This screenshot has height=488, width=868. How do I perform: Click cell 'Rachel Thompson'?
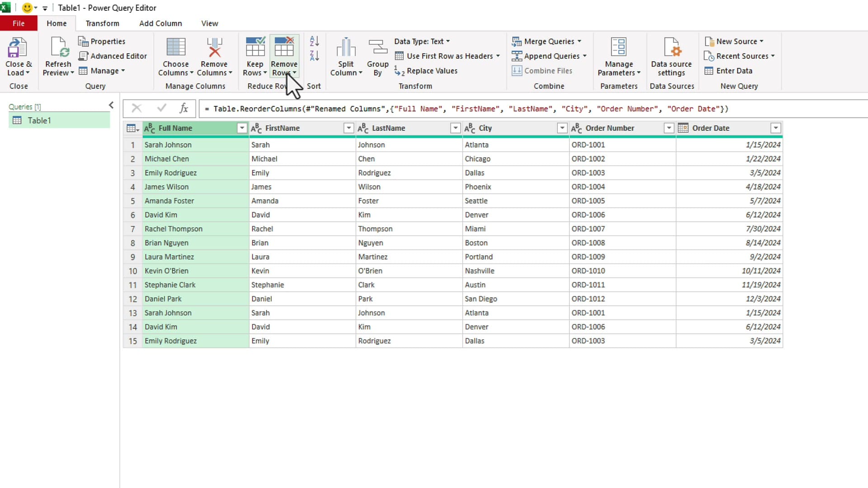coord(195,229)
